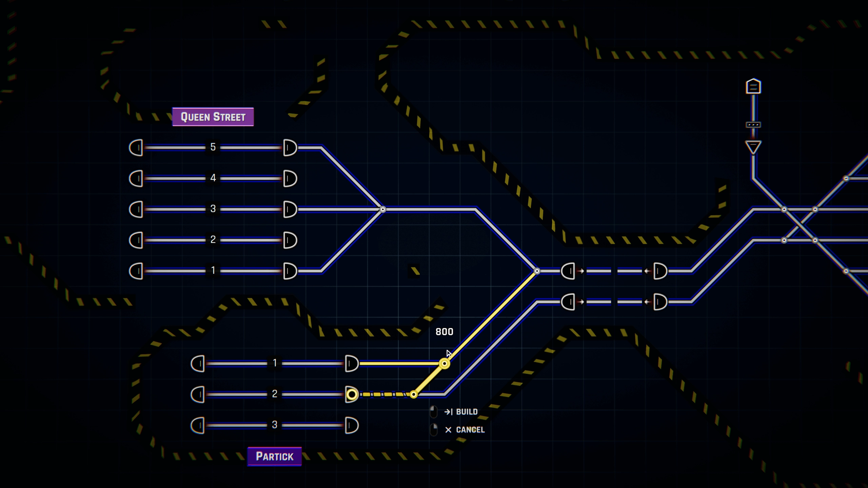Click the upper-left node of right crossing
The image size is (868, 488).
(x=784, y=209)
